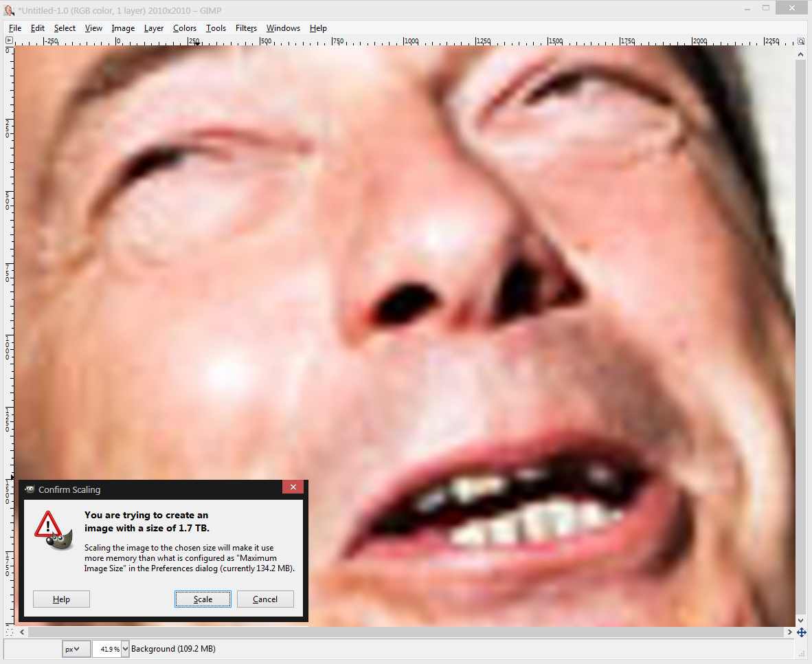Click the horizontal scrollbar right arrow
The height and width of the screenshot is (664, 812).
(789, 632)
